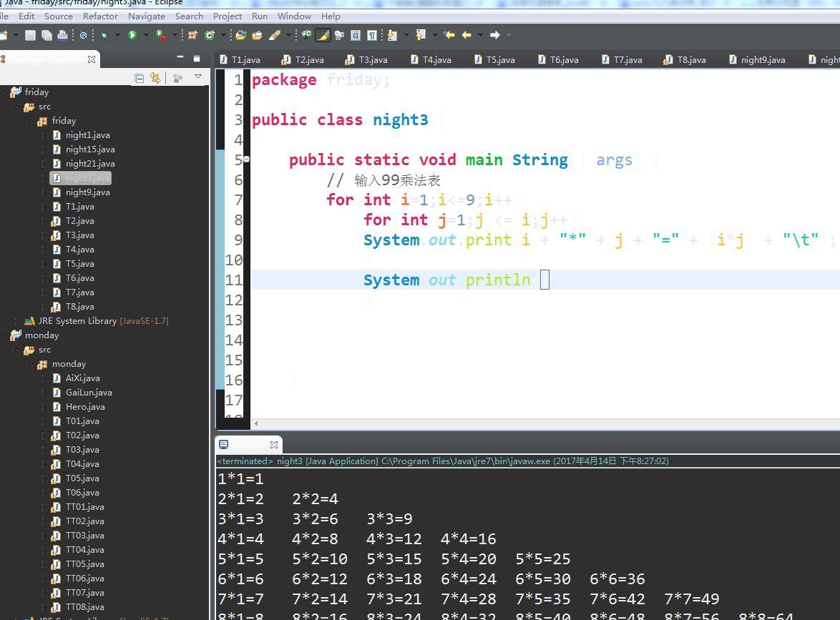The width and height of the screenshot is (840, 620).
Task: Click the Run Last Tool icon
Action: pos(161,35)
